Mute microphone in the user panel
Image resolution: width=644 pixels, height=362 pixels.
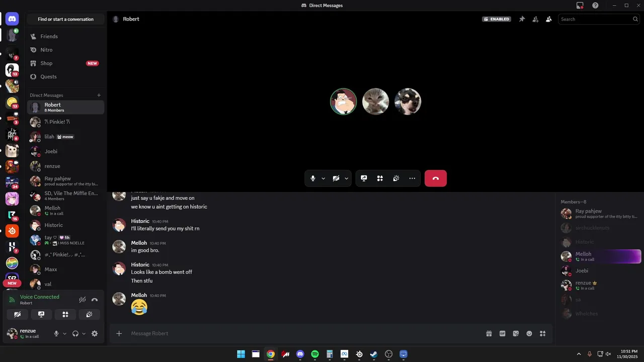(56, 333)
